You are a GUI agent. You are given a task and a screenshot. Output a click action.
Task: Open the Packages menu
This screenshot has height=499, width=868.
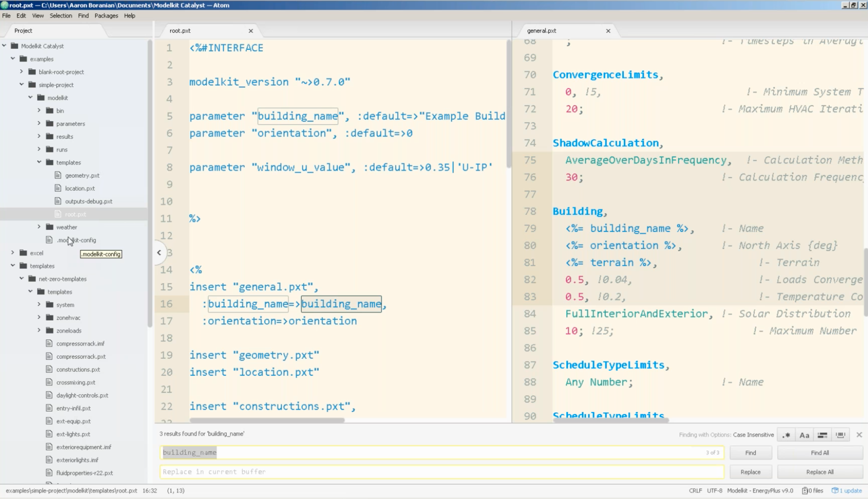[106, 15]
